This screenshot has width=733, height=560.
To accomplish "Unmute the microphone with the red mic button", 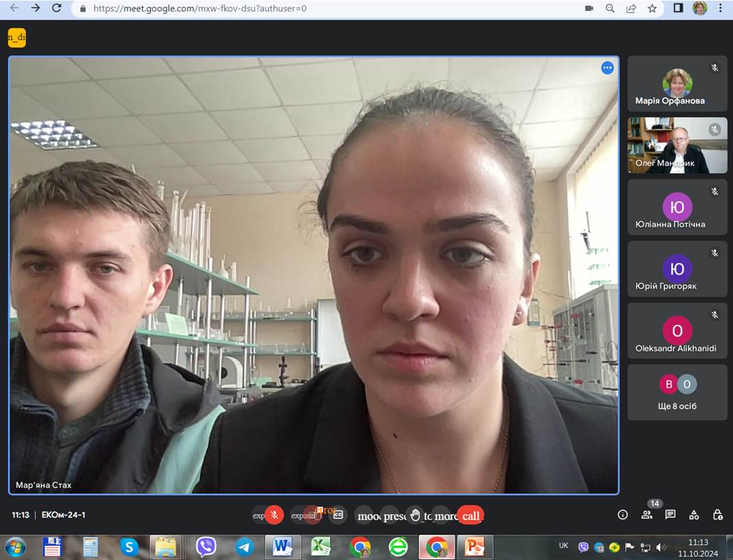I will click(x=274, y=515).
